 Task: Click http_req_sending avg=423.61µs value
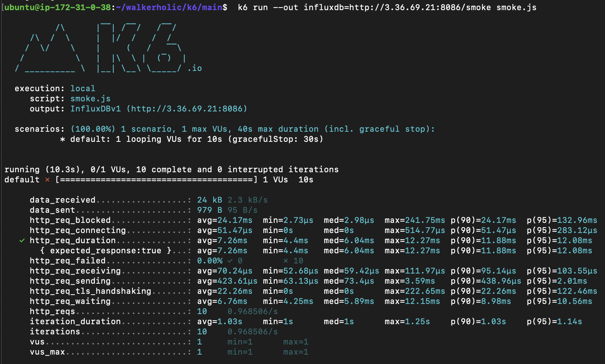(x=228, y=281)
